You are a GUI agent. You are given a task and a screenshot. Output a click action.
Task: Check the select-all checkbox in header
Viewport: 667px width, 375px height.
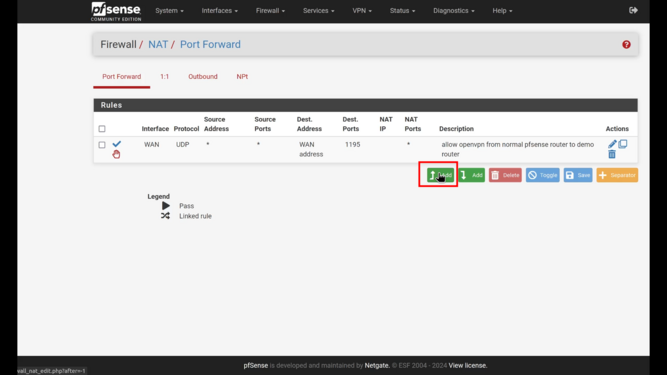pyautogui.click(x=102, y=129)
